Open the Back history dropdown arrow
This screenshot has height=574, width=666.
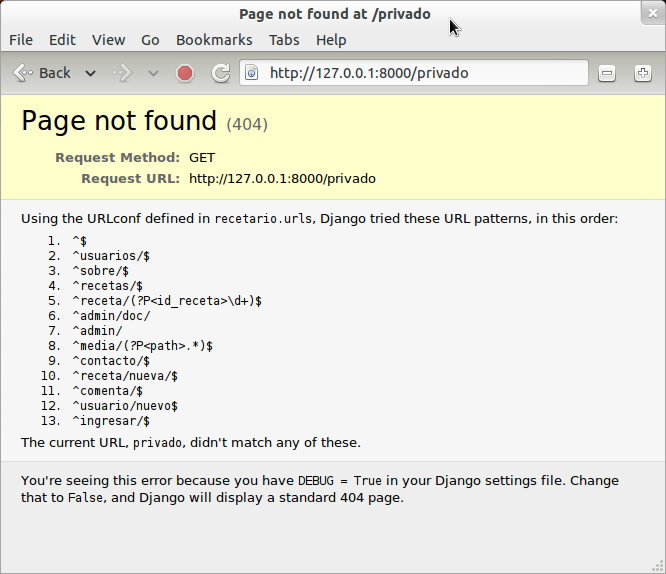click(x=90, y=74)
